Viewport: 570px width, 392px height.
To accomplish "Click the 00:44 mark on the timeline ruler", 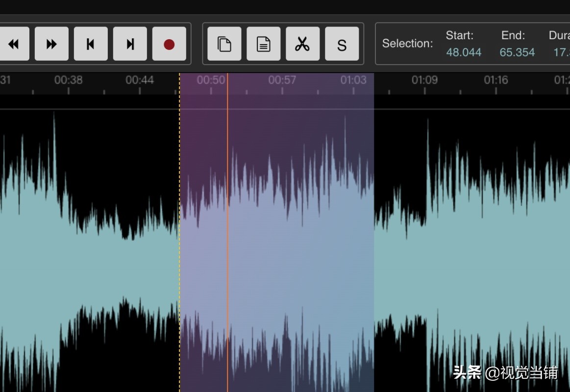I will pyautogui.click(x=140, y=80).
